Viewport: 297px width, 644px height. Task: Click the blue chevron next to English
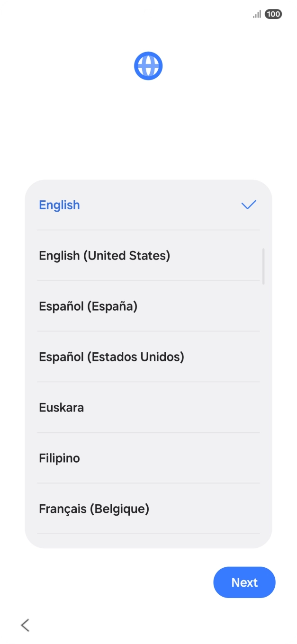[x=248, y=205]
